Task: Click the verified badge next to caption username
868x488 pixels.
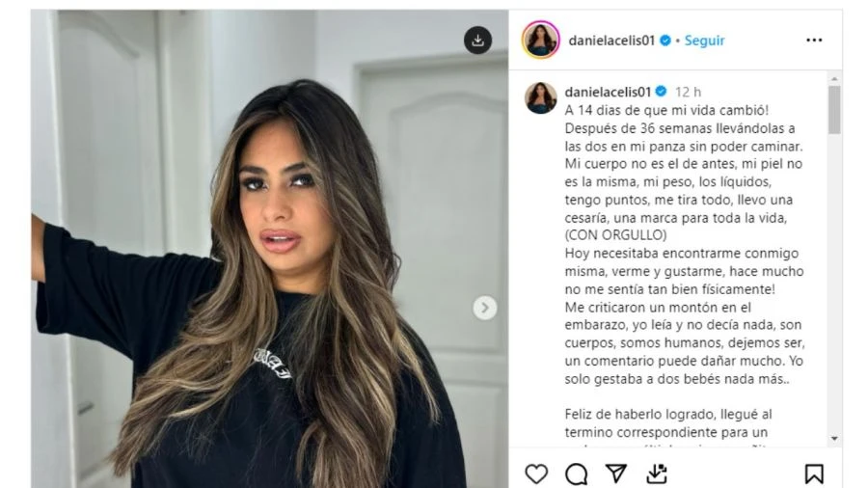Action: click(x=661, y=92)
